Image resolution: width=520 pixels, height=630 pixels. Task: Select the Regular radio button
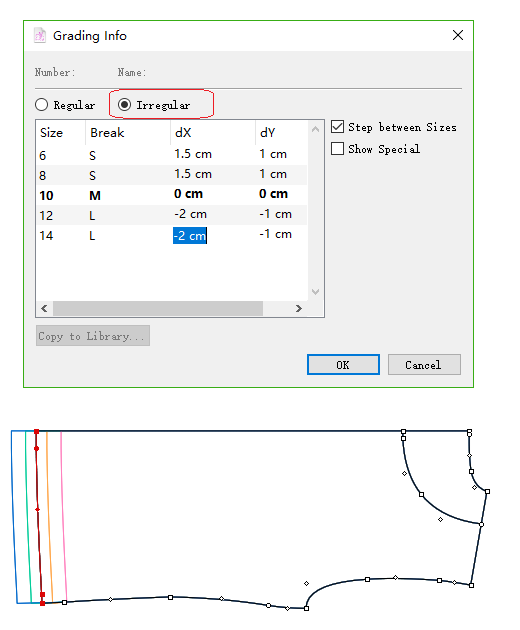tap(41, 105)
